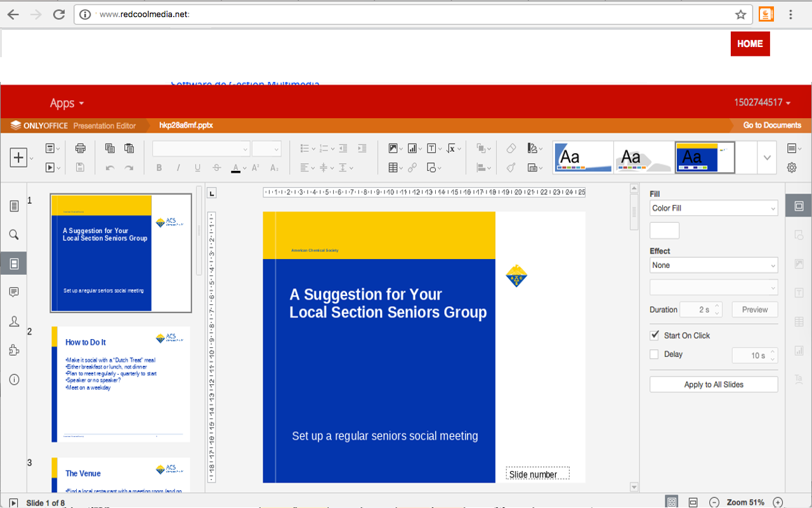Select the How to Do It slide thumbnail
This screenshot has width=812, height=508.
[x=121, y=384]
